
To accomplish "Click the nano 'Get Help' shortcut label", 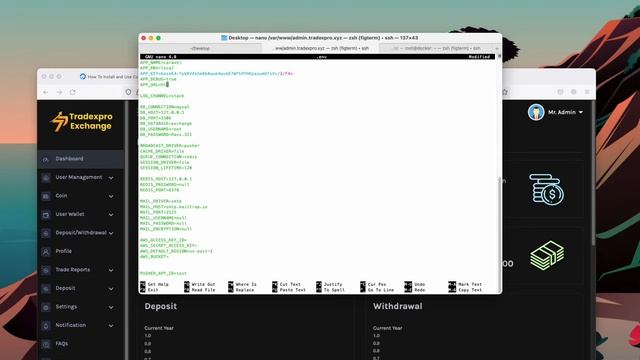I will pyautogui.click(x=158, y=284).
